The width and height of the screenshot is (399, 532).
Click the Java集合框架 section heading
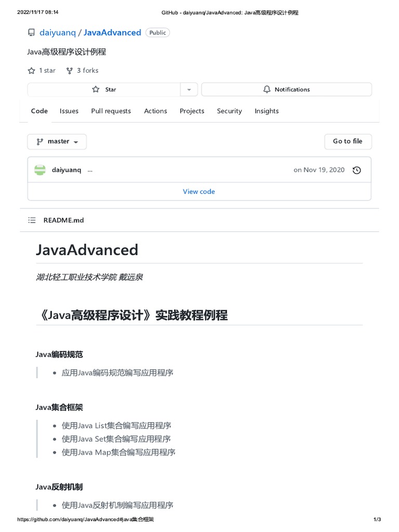59,407
